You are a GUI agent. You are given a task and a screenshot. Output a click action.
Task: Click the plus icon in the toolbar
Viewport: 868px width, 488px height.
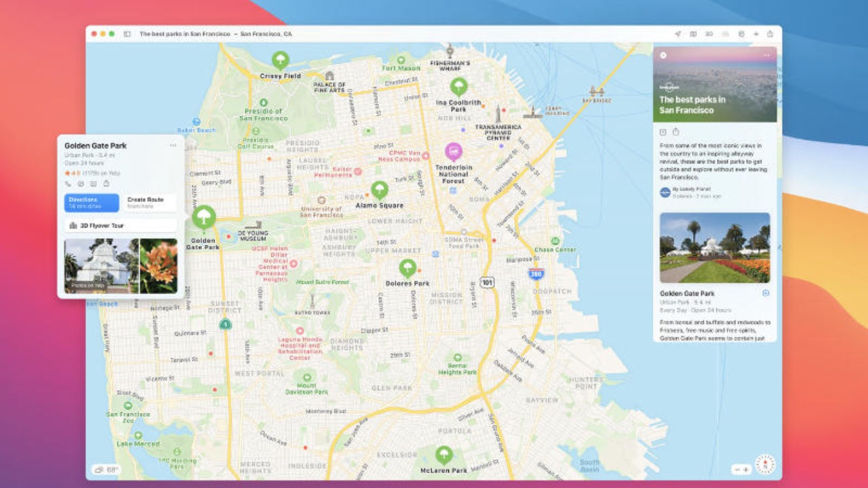click(x=756, y=34)
